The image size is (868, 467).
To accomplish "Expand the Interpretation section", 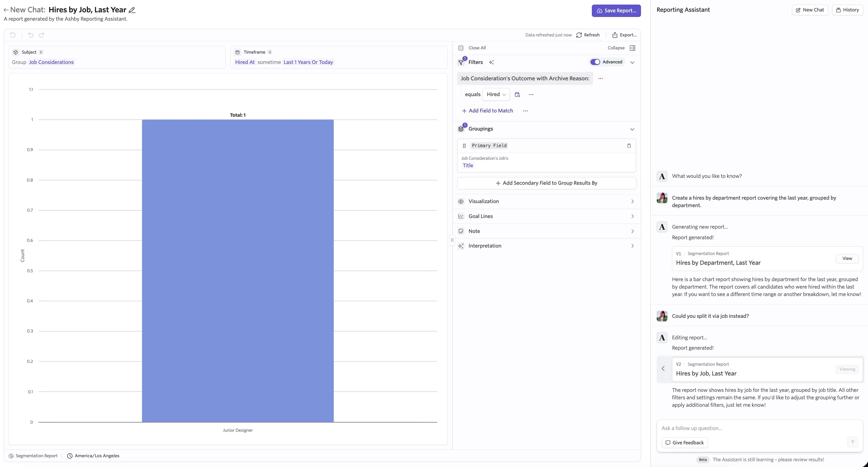I will (x=547, y=246).
